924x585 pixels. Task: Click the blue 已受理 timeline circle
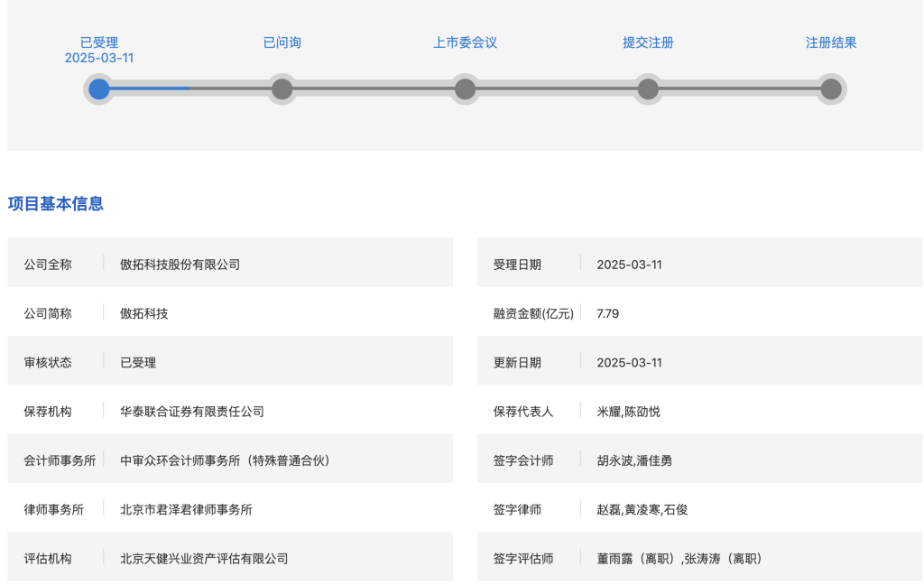point(99,89)
